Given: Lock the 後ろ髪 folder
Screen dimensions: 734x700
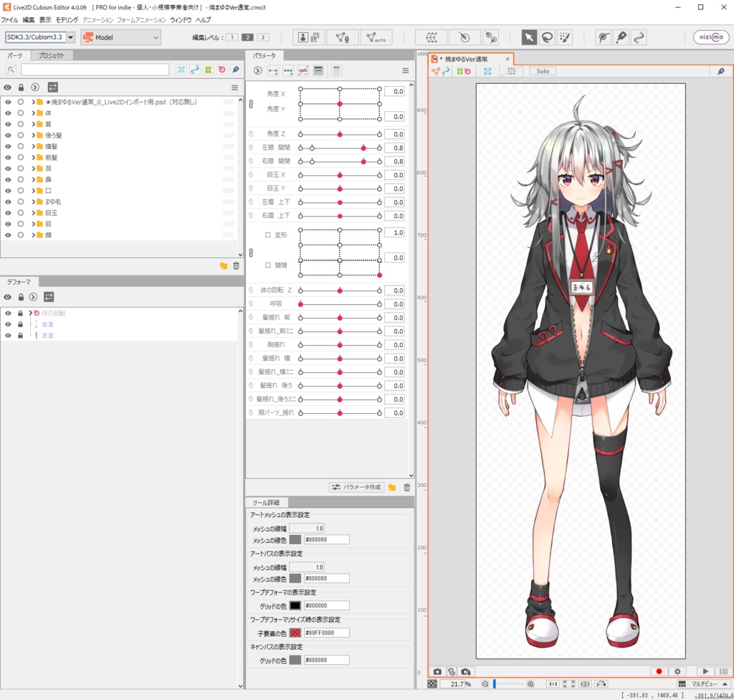Looking at the screenshot, I should coord(20,135).
